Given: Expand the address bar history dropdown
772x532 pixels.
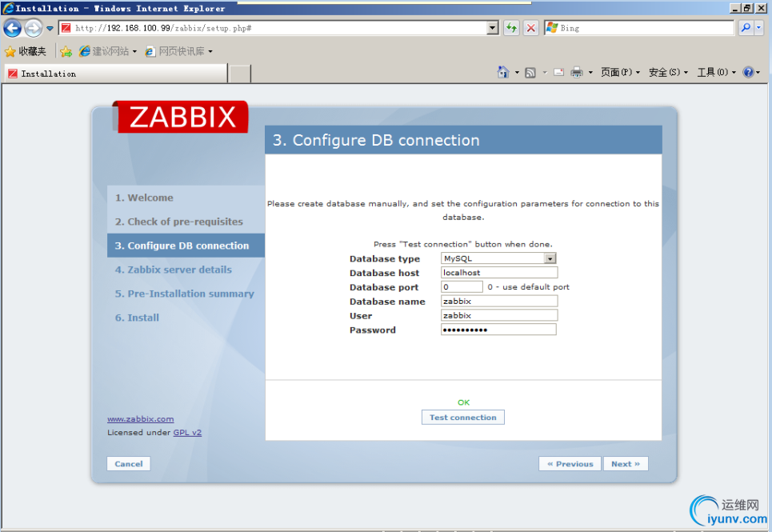Looking at the screenshot, I should 492,28.
